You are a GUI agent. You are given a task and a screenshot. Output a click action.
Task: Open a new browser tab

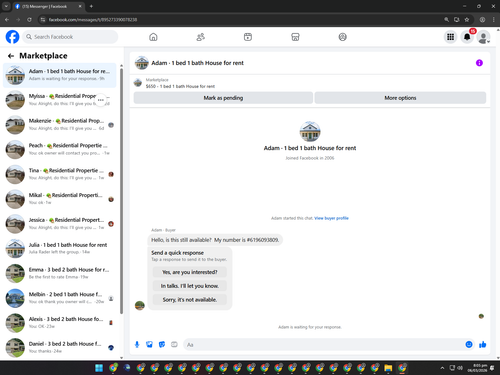pos(91,6)
